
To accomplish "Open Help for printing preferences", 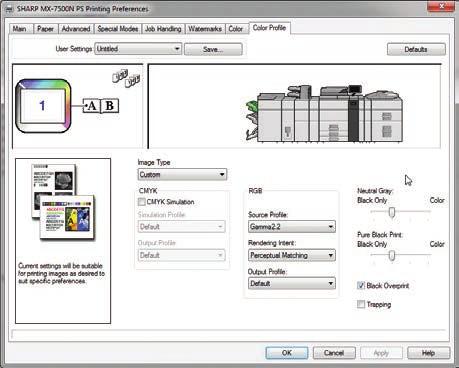I will 429,353.
